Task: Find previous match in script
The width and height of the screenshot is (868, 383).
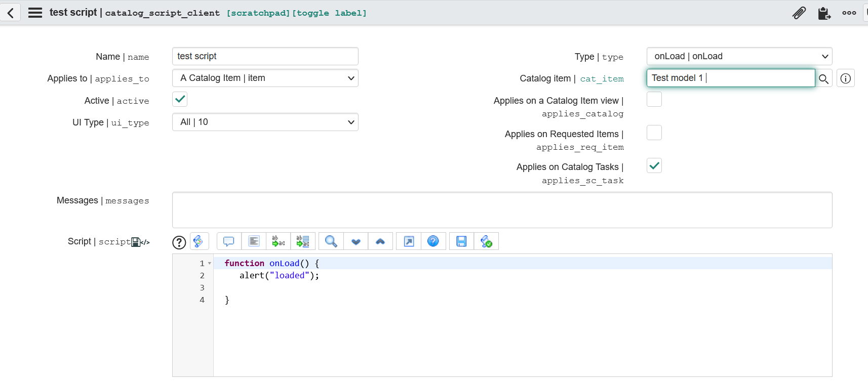Action: coord(380,241)
